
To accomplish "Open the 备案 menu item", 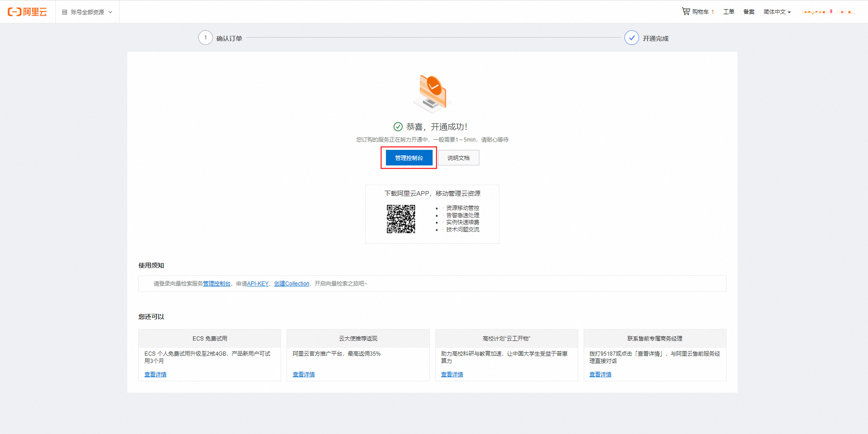I will tap(749, 12).
